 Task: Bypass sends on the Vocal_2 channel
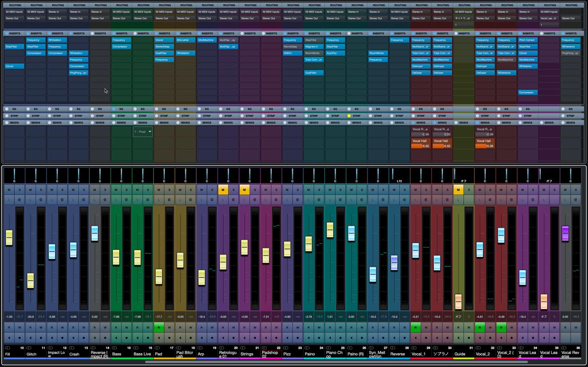[x=478, y=123]
